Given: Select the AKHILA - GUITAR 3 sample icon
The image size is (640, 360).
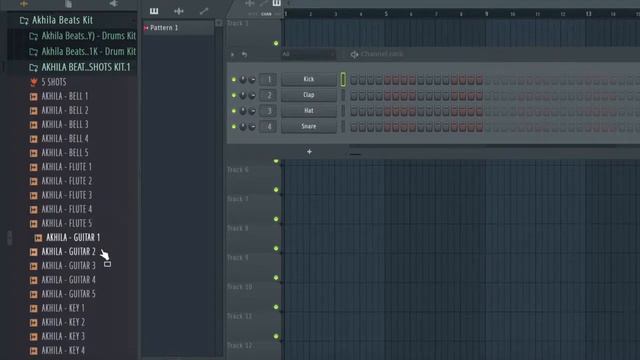Looking at the screenshot, I should (x=33, y=266).
